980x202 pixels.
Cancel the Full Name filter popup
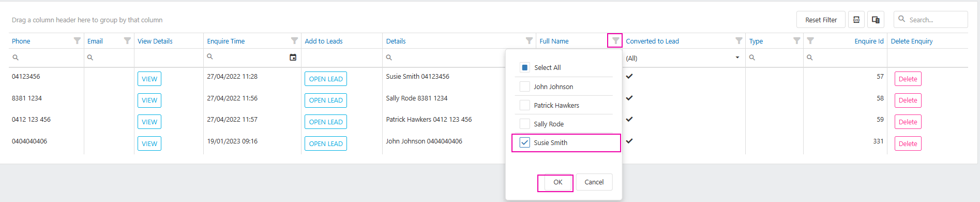[594, 182]
